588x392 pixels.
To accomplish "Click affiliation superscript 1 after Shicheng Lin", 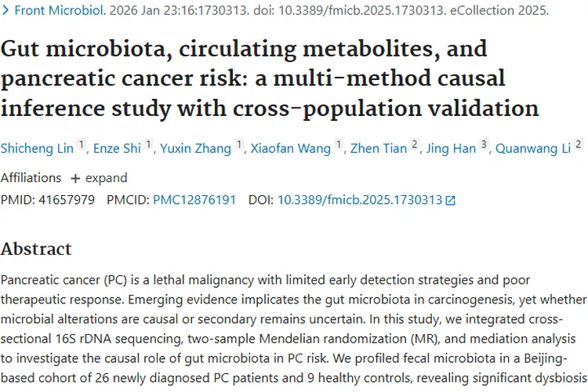I will [82, 144].
